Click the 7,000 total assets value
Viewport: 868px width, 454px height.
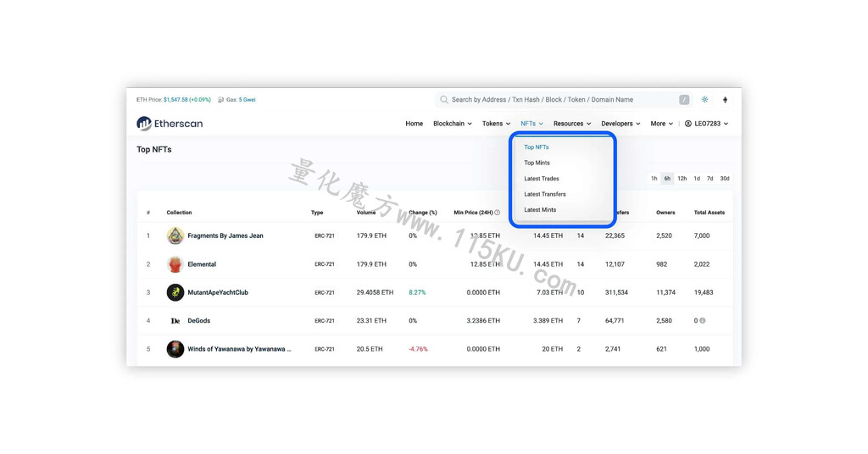[701, 235]
